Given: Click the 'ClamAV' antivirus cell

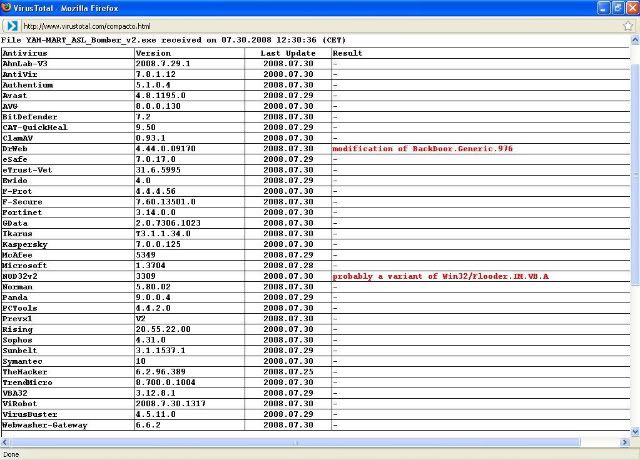Looking at the screenshot, I should 68,138.
